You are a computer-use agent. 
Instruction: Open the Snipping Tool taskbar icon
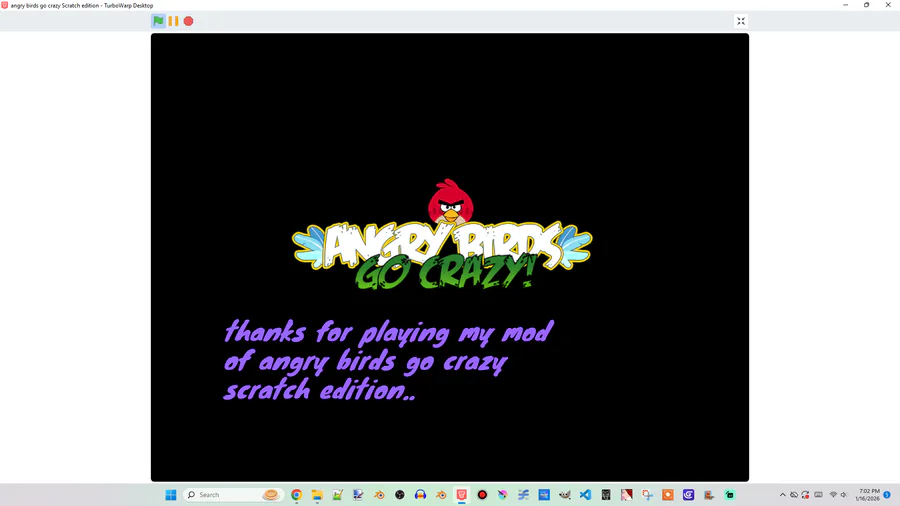coord(647,495)
